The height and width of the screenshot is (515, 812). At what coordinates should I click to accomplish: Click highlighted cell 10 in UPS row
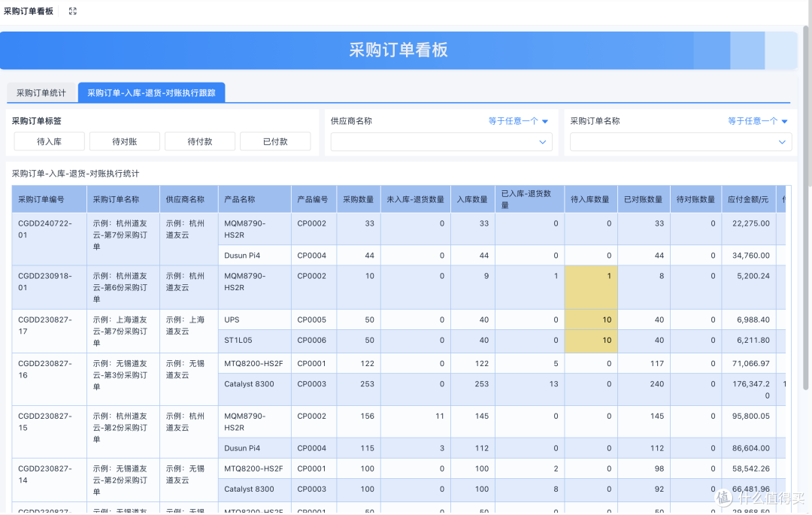[591, 320]
